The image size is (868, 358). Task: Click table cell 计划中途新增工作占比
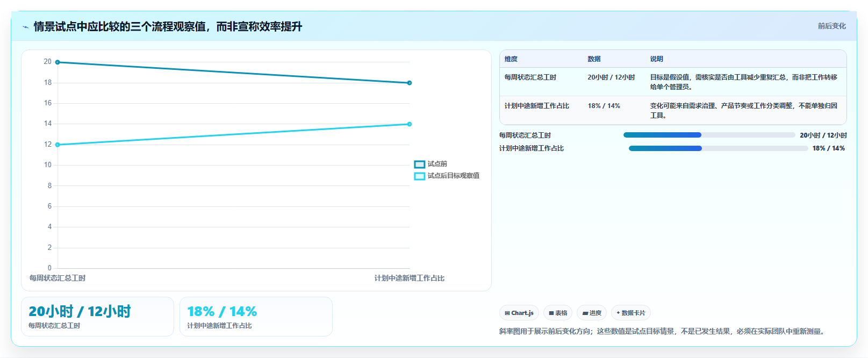point(537,106)
